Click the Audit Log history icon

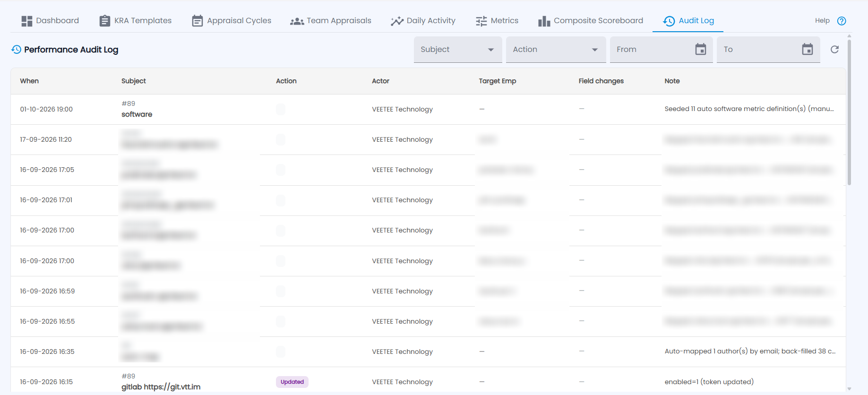point(669,21)
